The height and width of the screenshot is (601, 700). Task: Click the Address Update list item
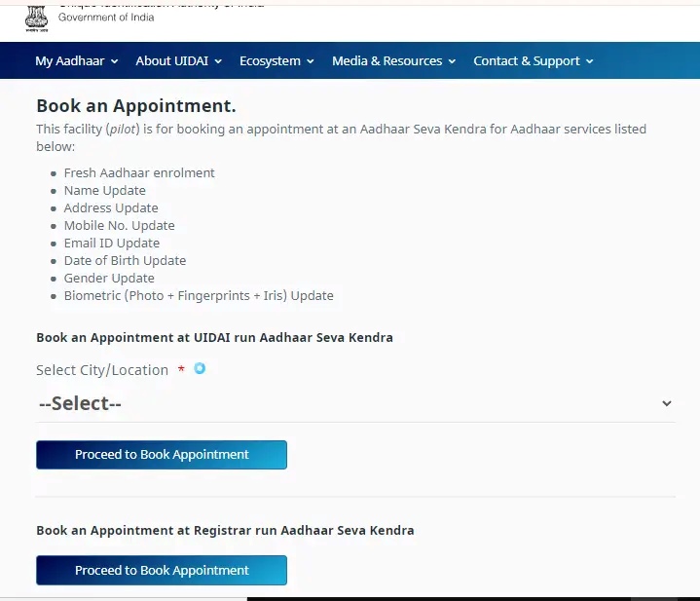click(x=111, y=208)
